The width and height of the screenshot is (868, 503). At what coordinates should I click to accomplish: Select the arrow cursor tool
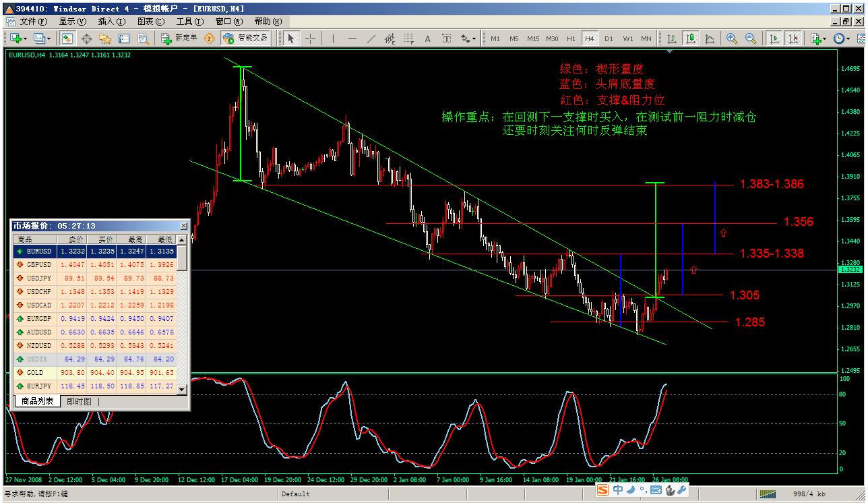tap(291, 38)
